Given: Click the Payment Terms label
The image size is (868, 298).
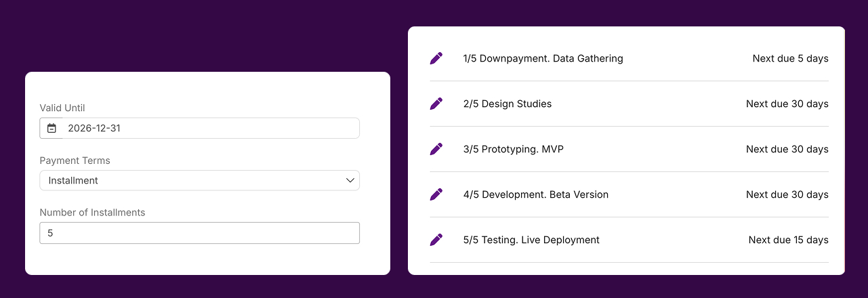Looking at the screenshot, I should tap(75, 161).
